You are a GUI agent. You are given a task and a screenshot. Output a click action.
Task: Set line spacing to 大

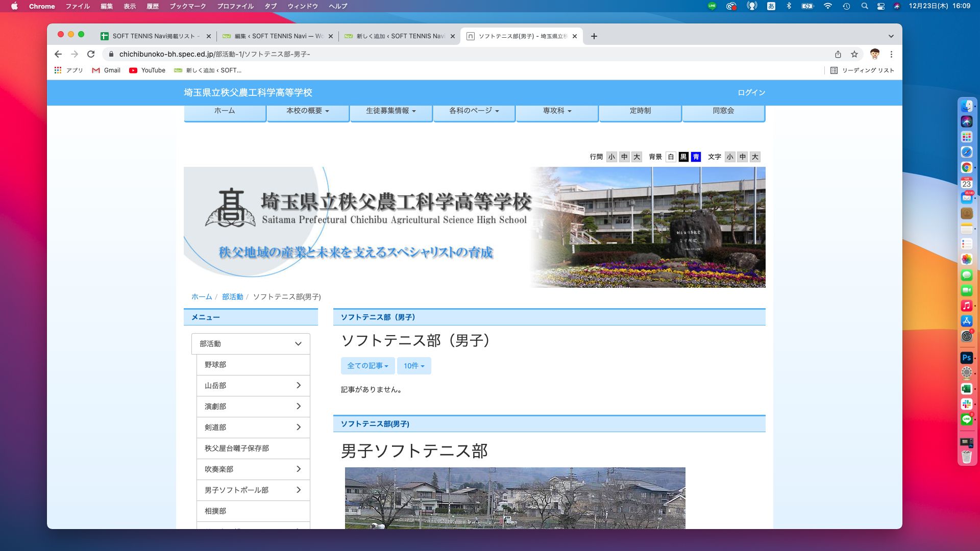[x=636, y=157]
